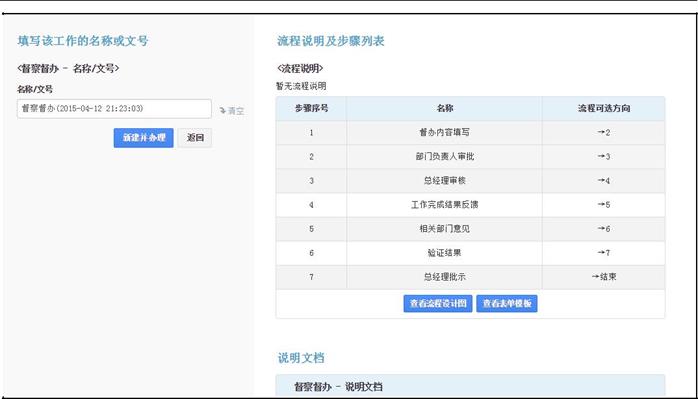Click the →5 flow direction cell
The image size is (698, 399).
pos(604,205)
